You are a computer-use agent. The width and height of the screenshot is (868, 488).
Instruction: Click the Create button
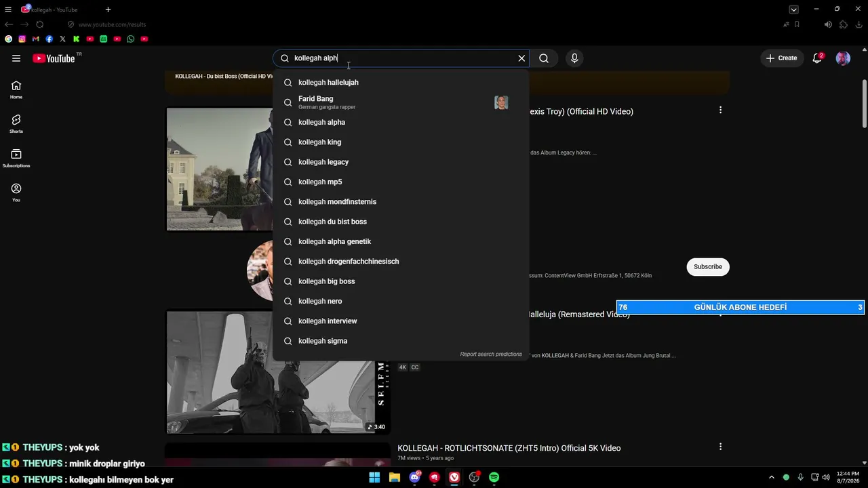(781, 58)
